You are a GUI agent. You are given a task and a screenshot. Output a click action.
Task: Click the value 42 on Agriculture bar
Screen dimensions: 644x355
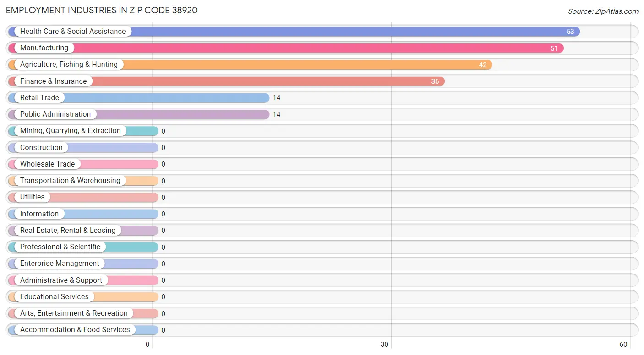point(483,65)
